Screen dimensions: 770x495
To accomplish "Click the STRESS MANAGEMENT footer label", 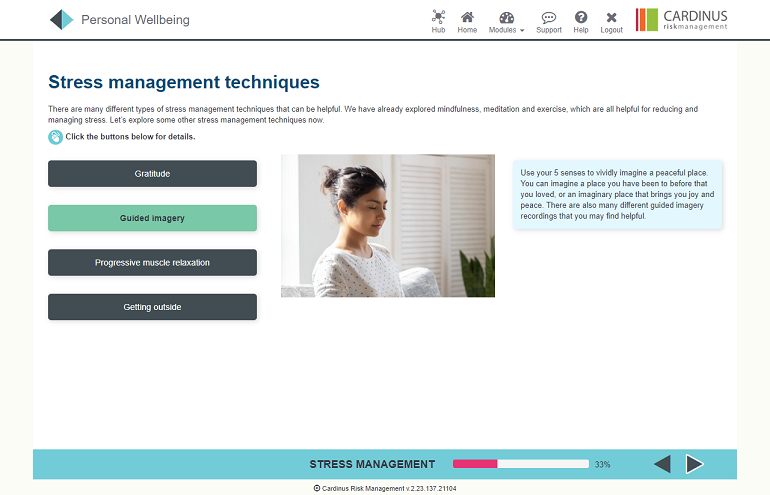I will (x=372, y=465).
